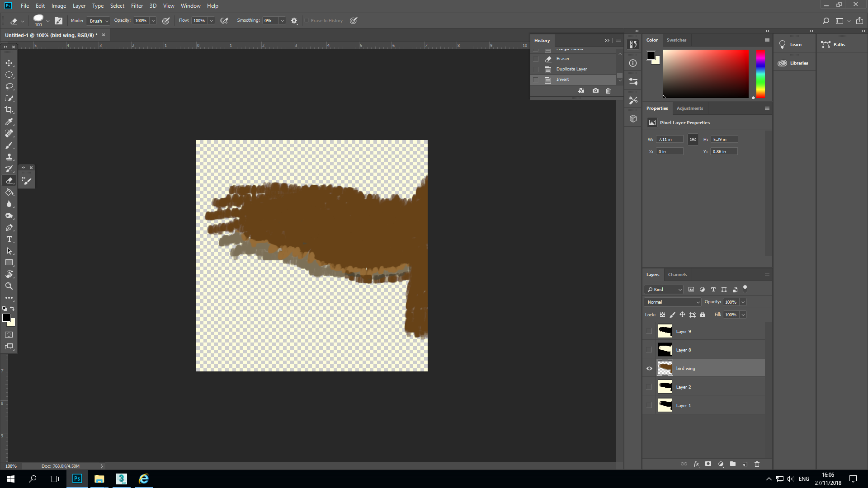The height and width of the screenshot is (488, 868).
Task: Open the Filter menu
Action: pos(137,6)
